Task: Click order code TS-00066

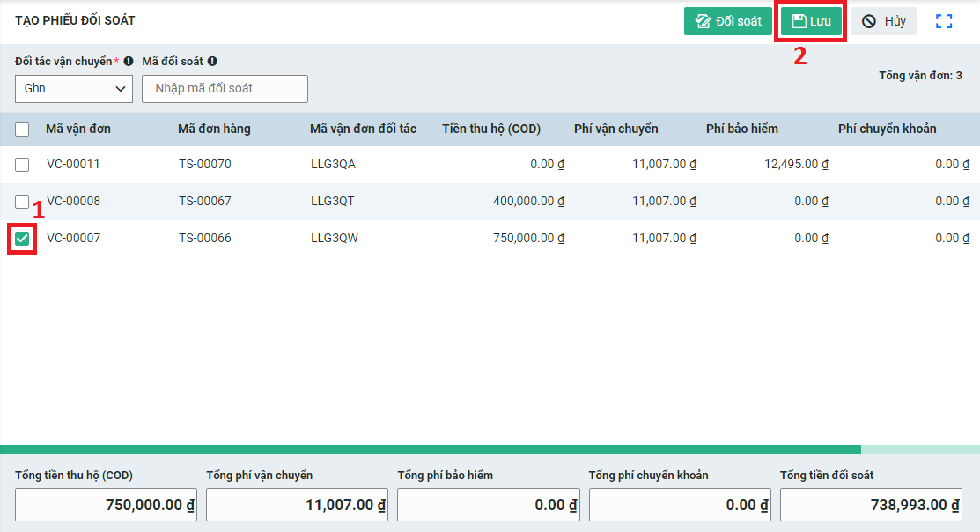Action: point(205,238)
